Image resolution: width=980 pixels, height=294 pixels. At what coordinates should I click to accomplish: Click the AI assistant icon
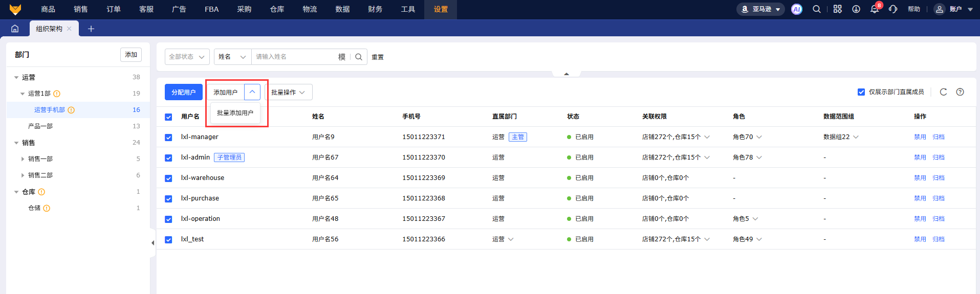click(796, 9)
